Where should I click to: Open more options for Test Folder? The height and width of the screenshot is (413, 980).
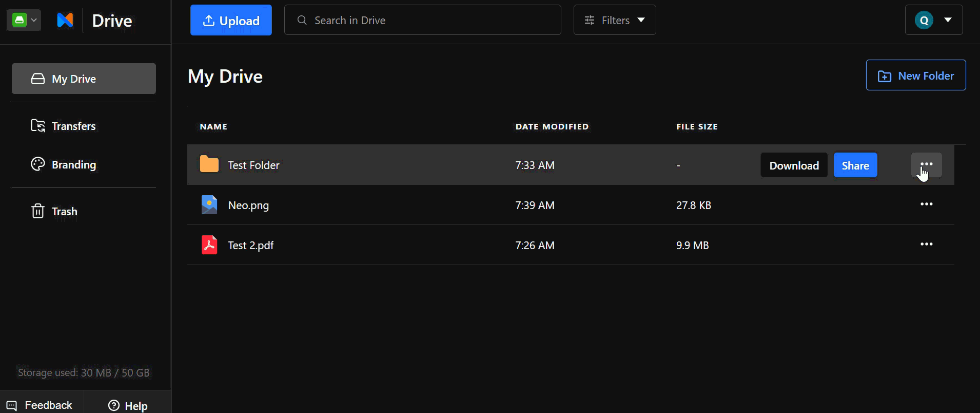[x=927, y=165]
